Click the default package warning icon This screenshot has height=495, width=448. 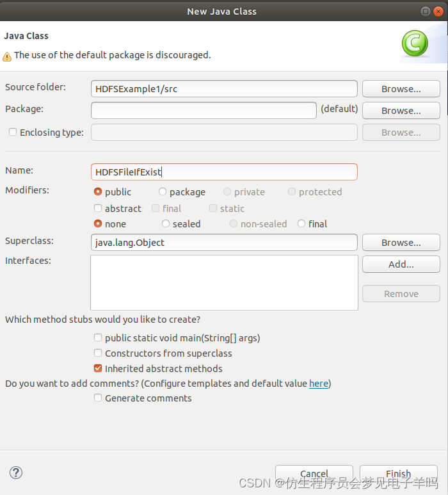[x=7, y=56]
